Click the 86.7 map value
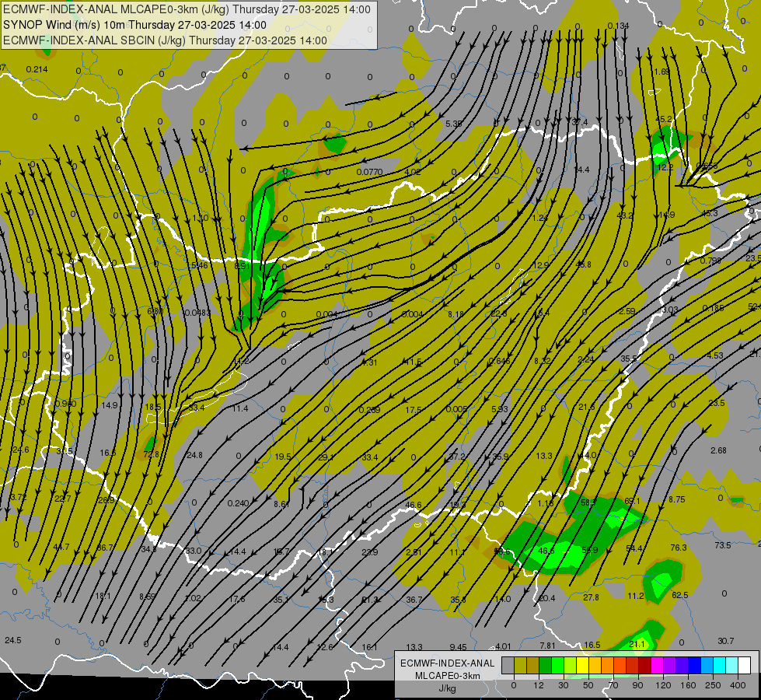761x700 pixels. tap(105, 548)
